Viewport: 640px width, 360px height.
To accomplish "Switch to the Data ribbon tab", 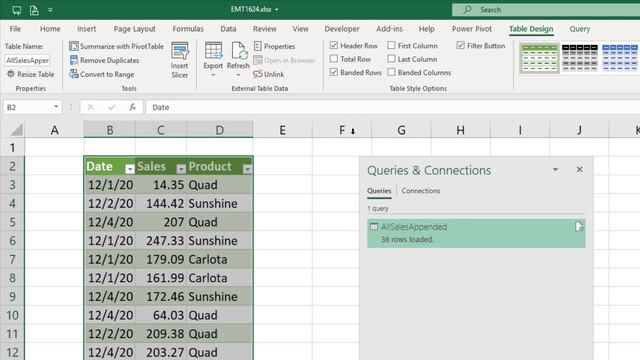I will coord(228,29).
